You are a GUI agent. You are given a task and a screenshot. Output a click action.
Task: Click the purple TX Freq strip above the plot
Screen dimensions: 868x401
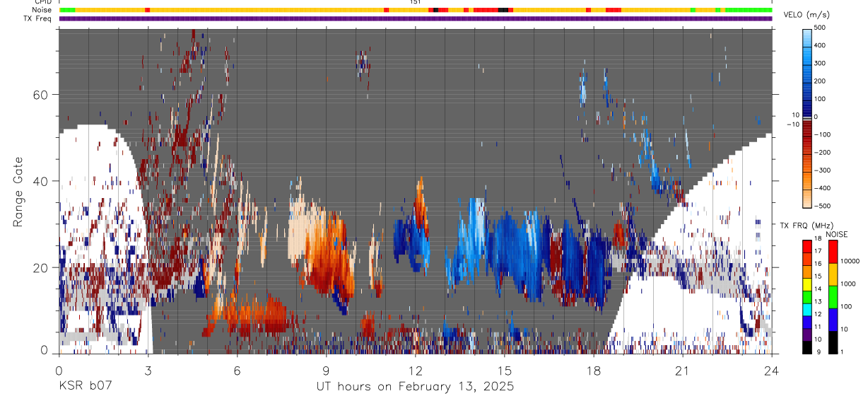416,18
